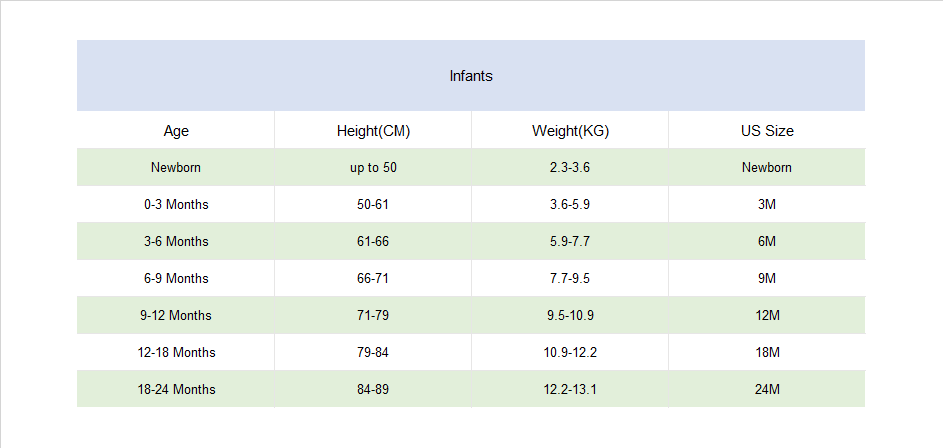Click the 9.5-10.9 weight cell

point(570,315)
